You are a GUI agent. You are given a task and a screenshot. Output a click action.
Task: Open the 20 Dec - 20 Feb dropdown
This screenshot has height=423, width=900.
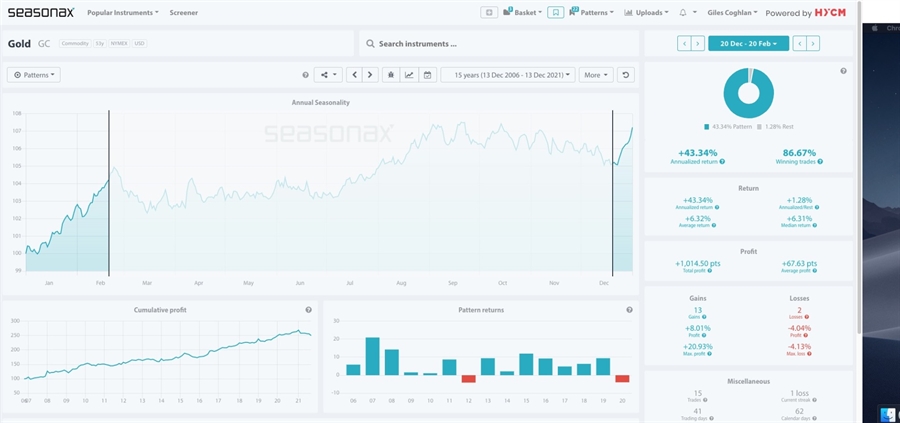(749, 43)
